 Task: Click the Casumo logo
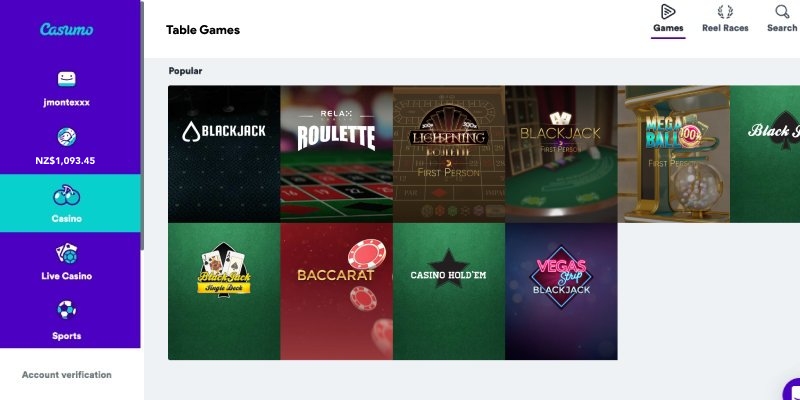coord(66,30)
